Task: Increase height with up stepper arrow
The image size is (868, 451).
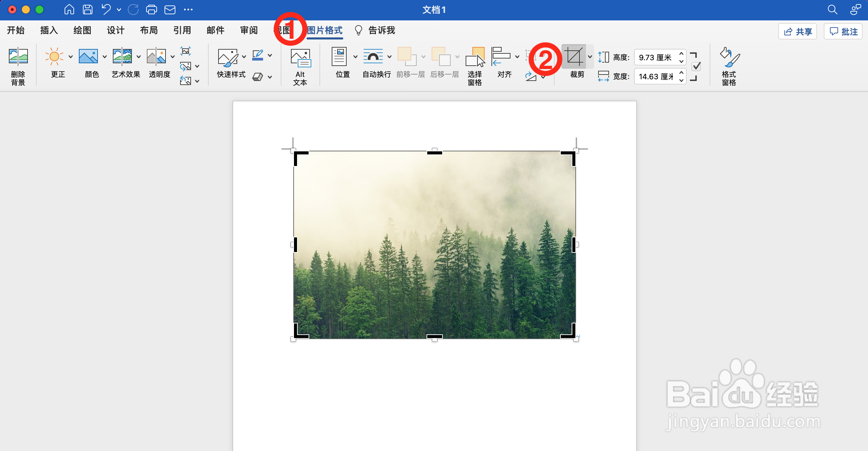Action: (681, 53)
